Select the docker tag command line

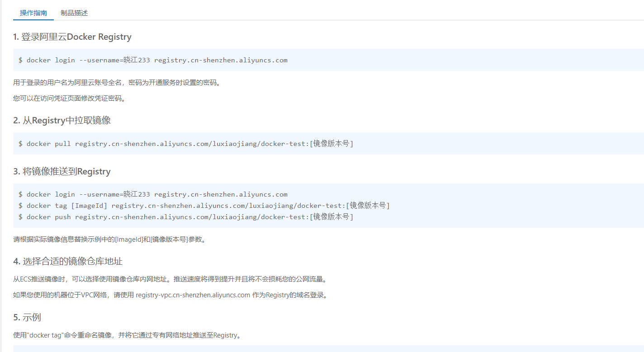[x=204, y=206]
